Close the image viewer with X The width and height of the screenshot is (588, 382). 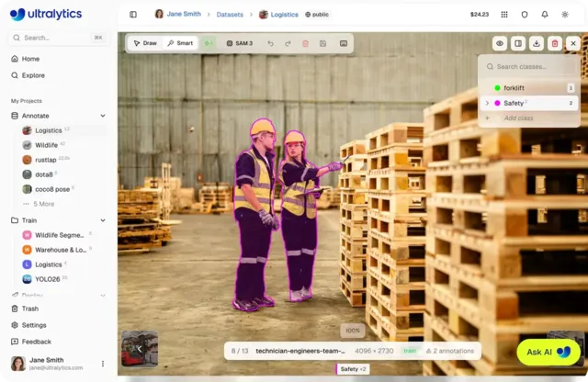[x=573, y=43]
